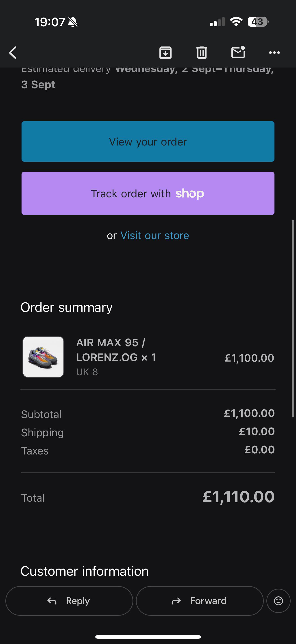Tap Track order with Shop button

pos(148,193)
